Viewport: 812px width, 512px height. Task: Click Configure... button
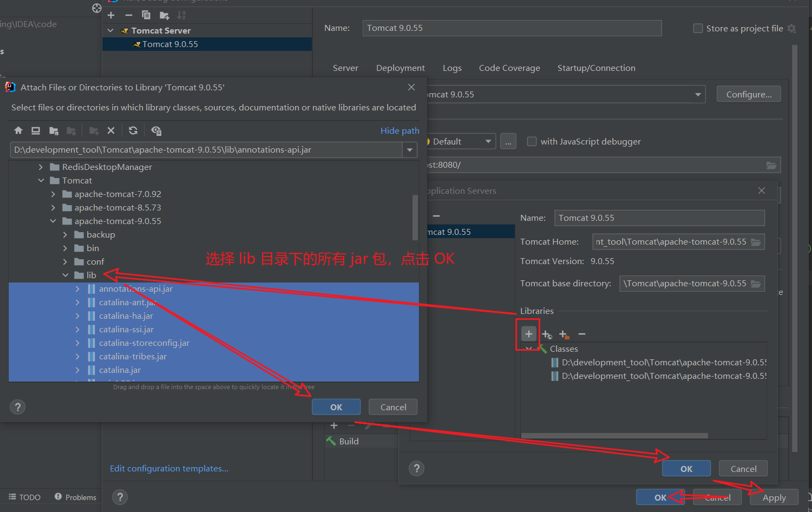coord(749,94)
